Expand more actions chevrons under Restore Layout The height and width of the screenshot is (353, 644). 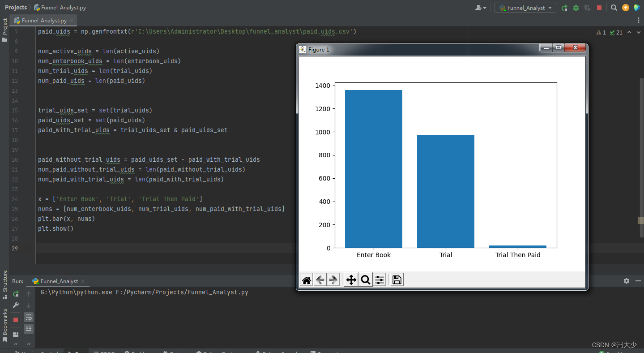tap(16, 344)
